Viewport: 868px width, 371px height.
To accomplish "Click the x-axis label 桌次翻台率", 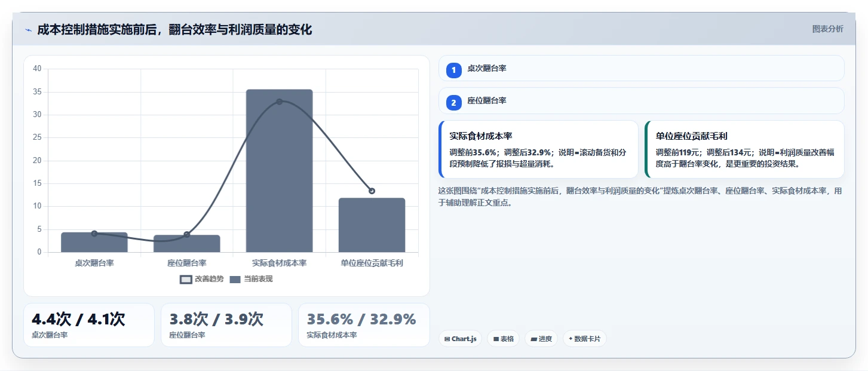I will 94,263.
